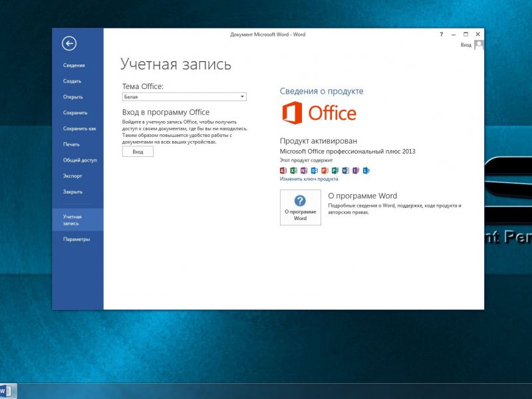The image size is (532, 399).
Task: Select Открыть in the Backstage menu
Action: (x=73, y=97)
